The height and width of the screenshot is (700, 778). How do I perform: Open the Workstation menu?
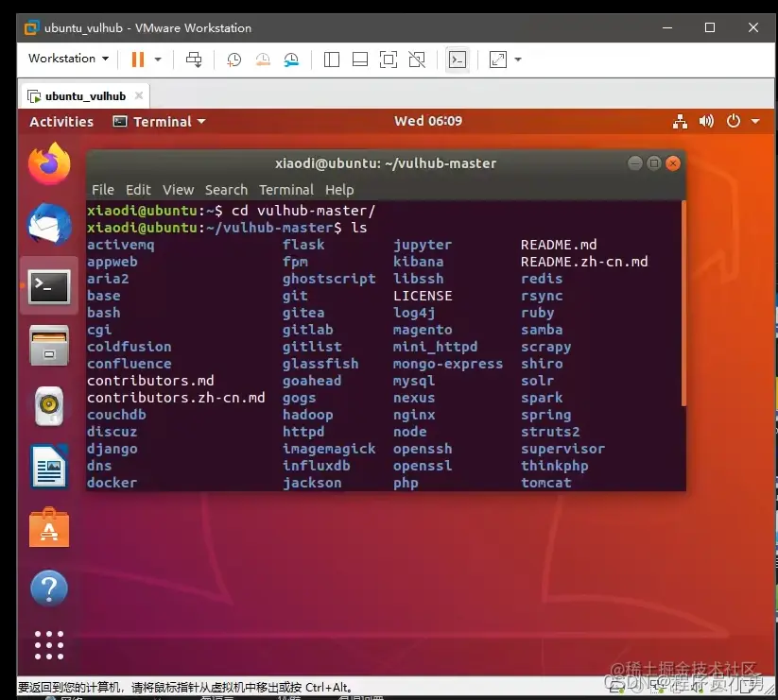click(68, 59)
